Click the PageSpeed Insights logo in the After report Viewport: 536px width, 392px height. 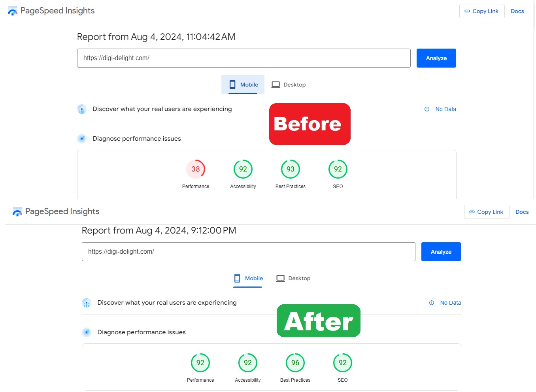point(17,212)
